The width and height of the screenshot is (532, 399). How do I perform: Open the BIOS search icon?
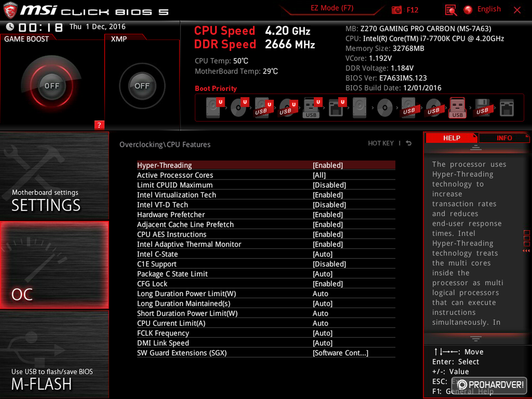click(451, 10)
